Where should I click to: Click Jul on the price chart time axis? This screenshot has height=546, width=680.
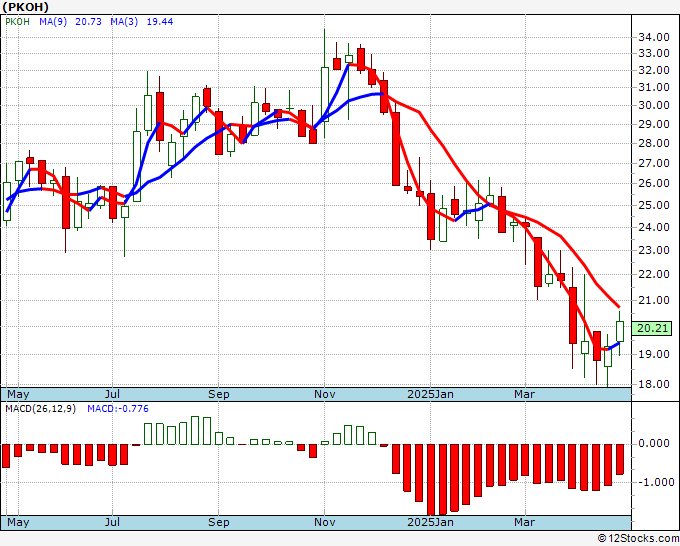click(x=112, y=394)
